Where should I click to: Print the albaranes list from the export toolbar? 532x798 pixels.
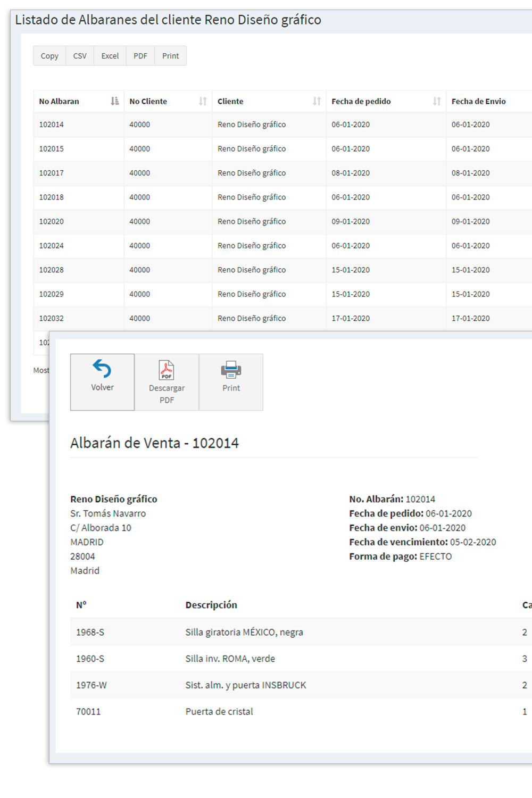171,56
